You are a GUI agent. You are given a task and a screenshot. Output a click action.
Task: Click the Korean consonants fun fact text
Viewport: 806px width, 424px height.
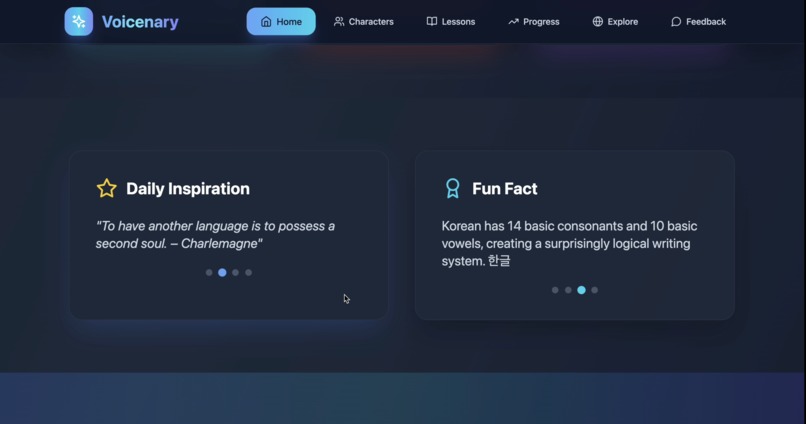tap(570, 243)
